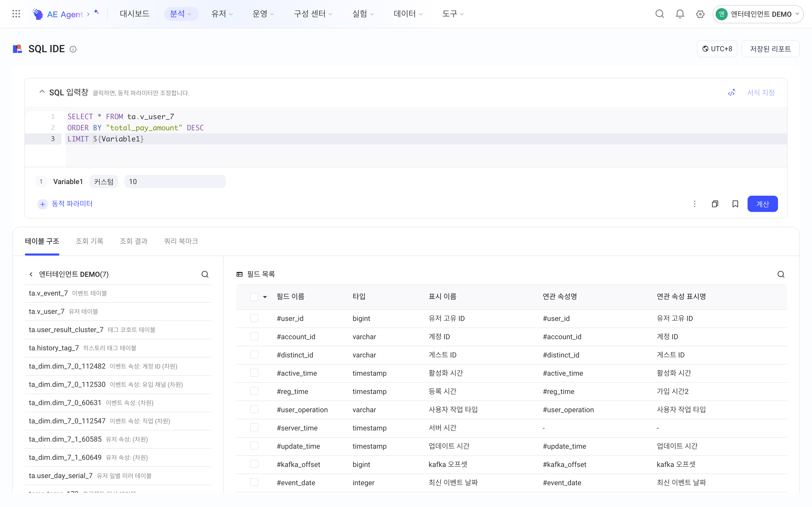Viewport: 812px width, 507px height.
Task: Expand the 분석 menu dropdown
Action: (181, 14)
